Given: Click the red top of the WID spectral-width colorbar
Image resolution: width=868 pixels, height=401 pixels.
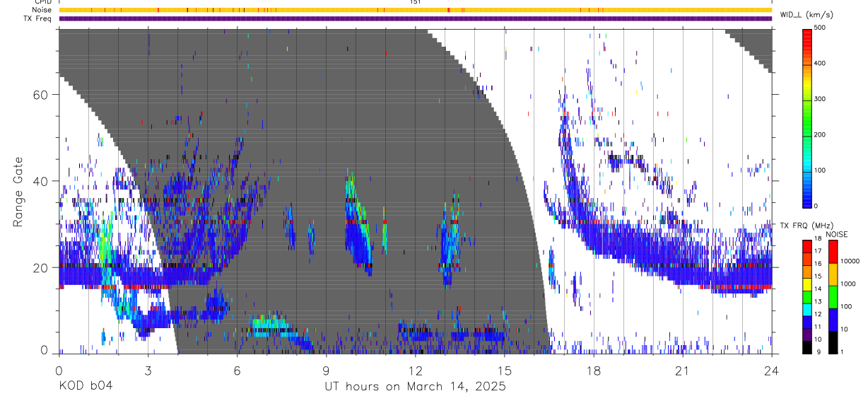Looking at the screenshot, I should click(x=807, y=35).
